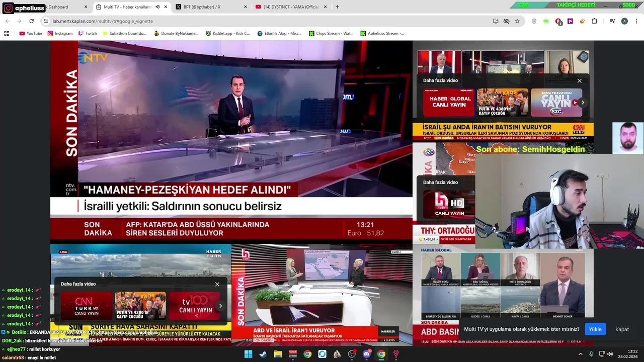Reload the page with the refresh icon
Viewport: 644px width, 362px height.
click(31, 21)
